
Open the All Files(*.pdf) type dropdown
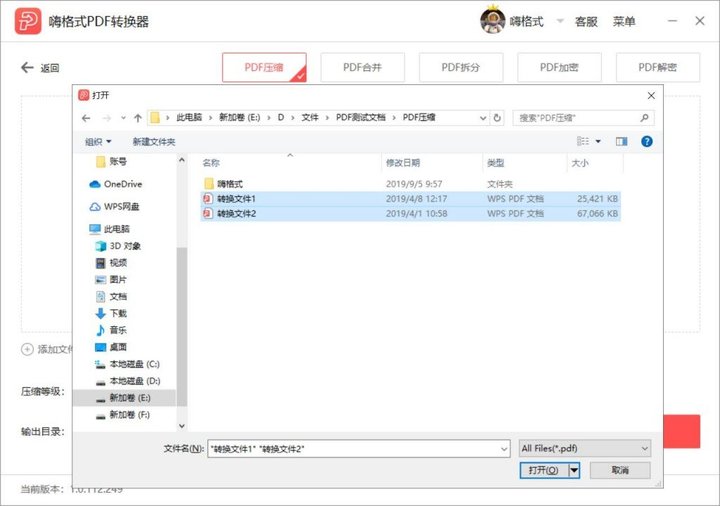(x=585, y=449)
